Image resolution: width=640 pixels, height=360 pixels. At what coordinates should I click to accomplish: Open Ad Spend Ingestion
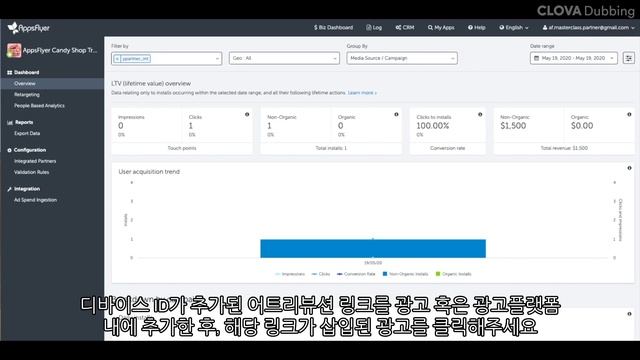[x=36, y=200]
